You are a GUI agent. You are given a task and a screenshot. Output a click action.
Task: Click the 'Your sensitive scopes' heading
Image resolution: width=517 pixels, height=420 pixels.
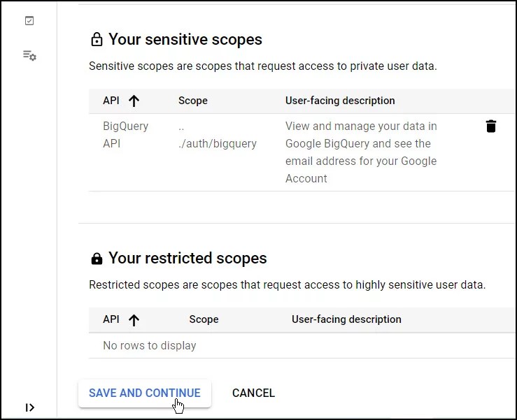point(185,40)
